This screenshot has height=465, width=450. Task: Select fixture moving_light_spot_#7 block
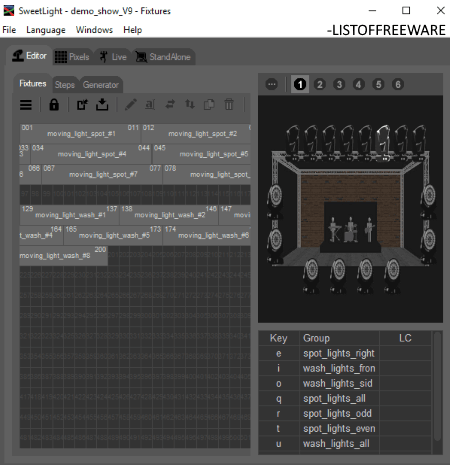tap(102, 174)
